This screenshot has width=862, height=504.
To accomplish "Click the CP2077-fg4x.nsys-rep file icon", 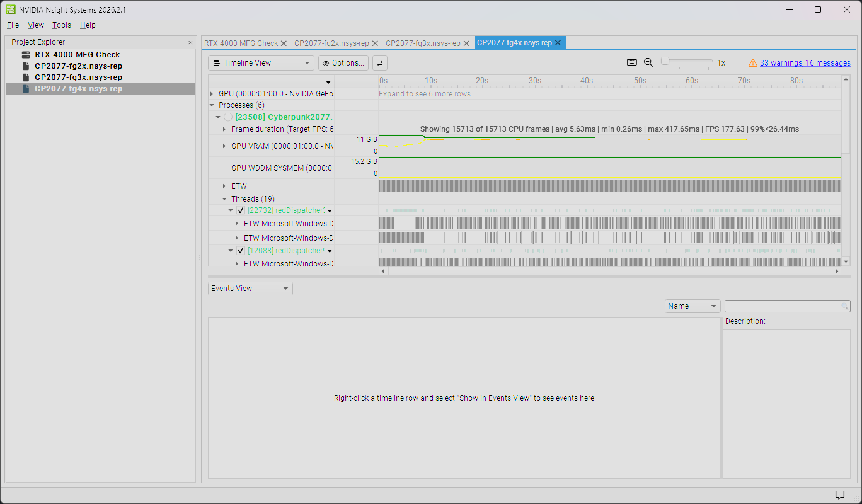I will click(26, 89).
